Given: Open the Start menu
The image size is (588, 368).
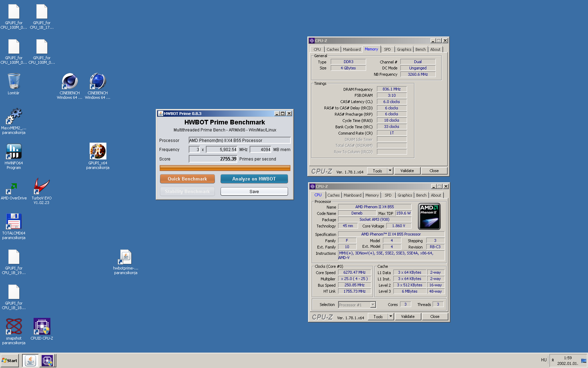Looking at the screenshot, I should tap(10, 360).
